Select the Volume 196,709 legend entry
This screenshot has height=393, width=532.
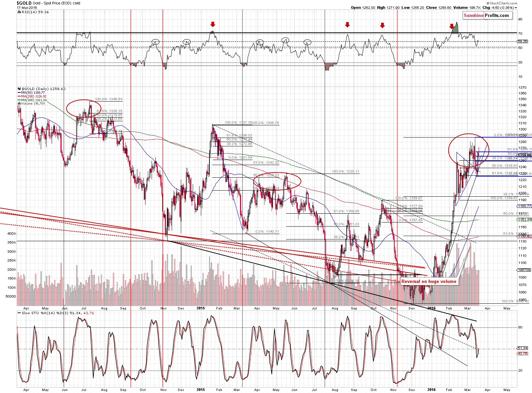31,104
